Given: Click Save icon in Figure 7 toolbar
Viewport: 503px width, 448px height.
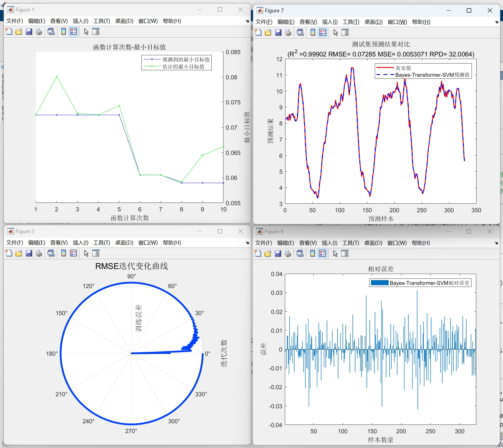Looking at the screenshot, I should click(278, 33).
